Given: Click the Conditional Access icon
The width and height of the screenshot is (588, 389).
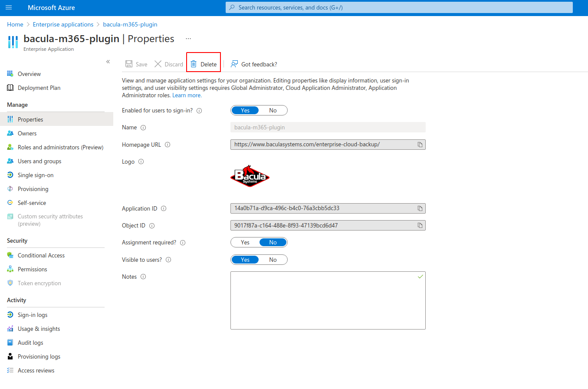Looking at the screenshot, I should coord(10,255).
